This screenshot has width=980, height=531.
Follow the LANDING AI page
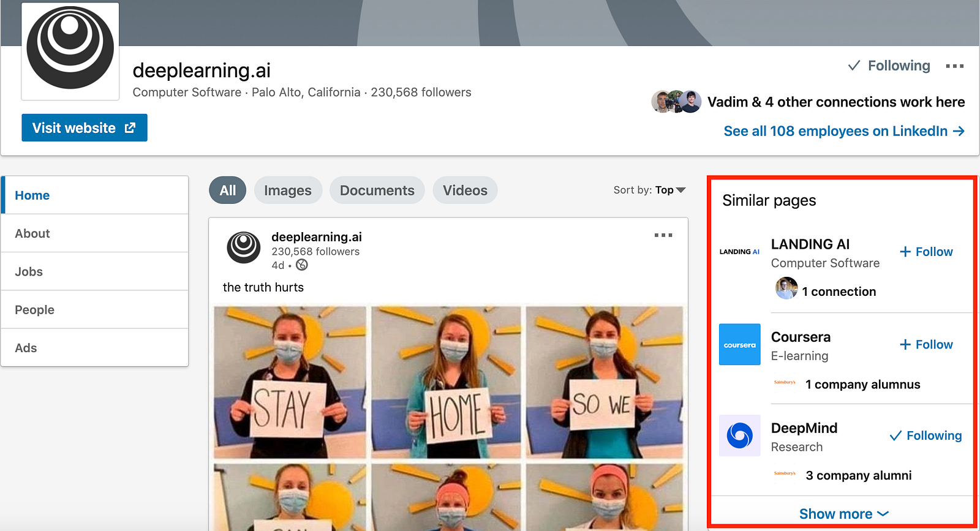pos(926,252)
